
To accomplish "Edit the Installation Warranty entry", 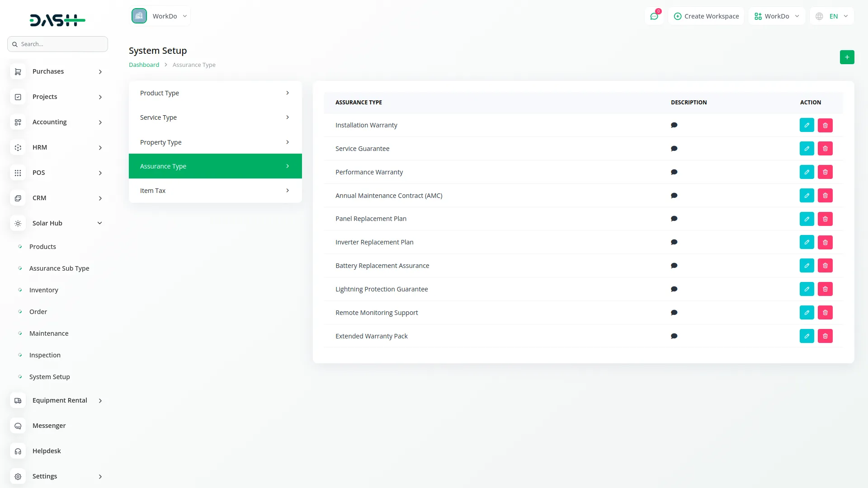I will coord(807,125).
